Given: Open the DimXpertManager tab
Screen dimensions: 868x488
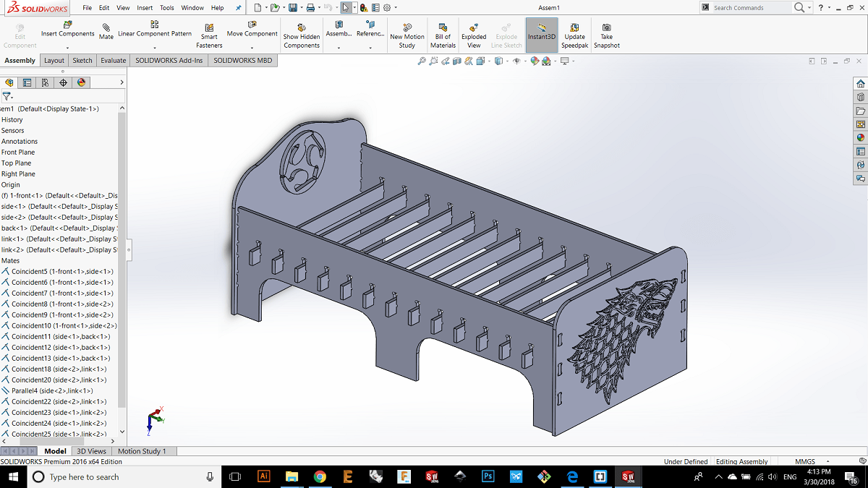Looking at the screenshot, I should (63, 82).
